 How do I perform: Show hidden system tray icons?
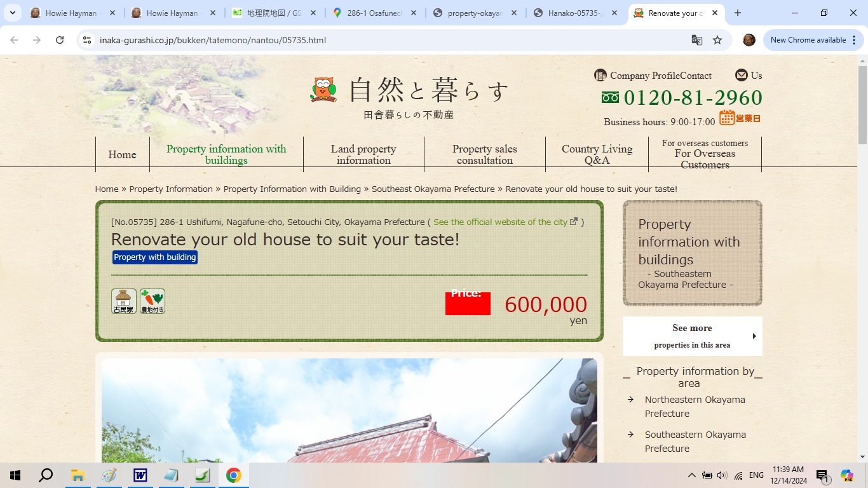click(691, 475)
